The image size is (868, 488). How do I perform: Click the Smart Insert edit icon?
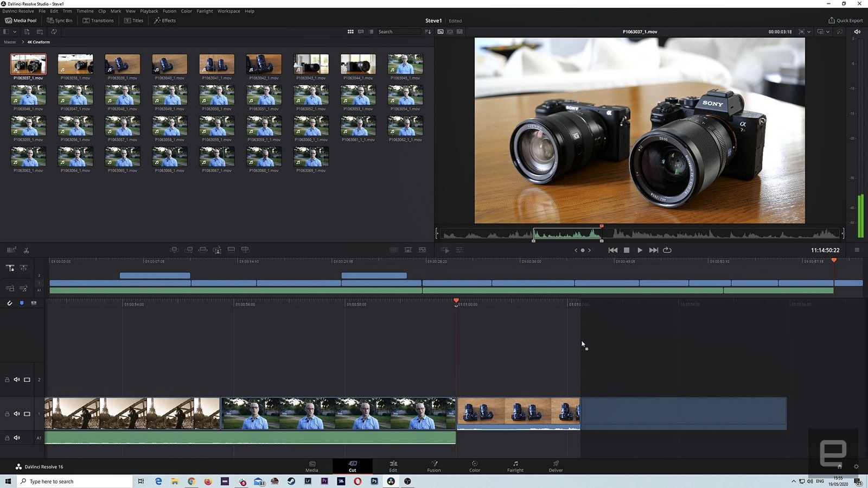pyautogui.click(x=174, y=250)
